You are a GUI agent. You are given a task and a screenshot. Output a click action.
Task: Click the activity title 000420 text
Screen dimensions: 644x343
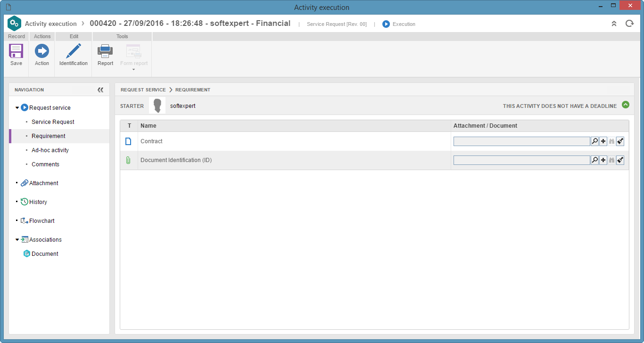[x=190, y=23]
